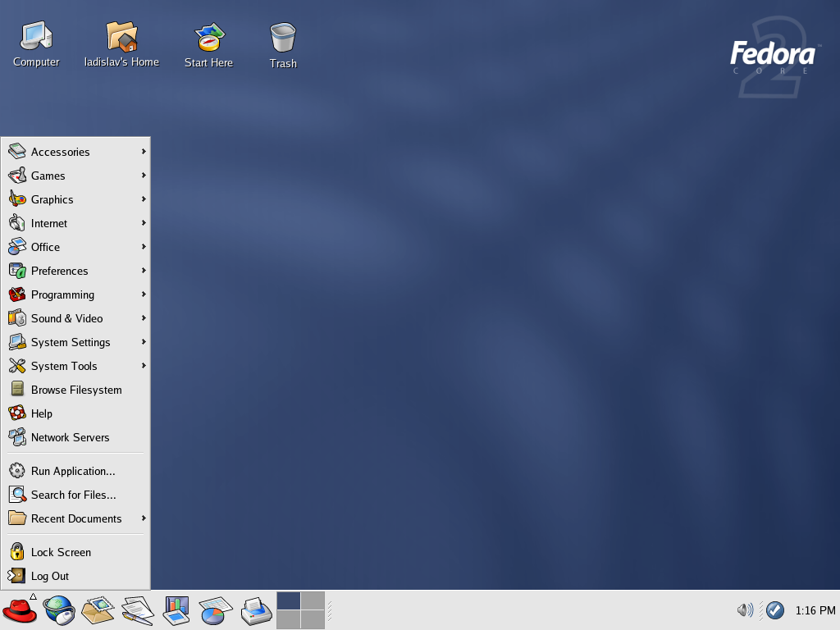Click the 1:16 PM panel clock
The height and width of the screenshot is (630, 840).
[815, 610]
